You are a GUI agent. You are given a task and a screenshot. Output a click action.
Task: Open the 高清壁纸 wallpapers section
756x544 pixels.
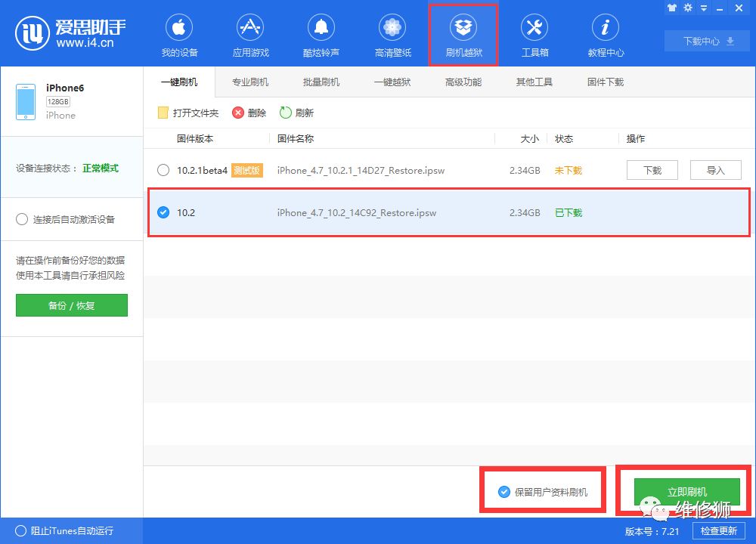click(392, 33)
